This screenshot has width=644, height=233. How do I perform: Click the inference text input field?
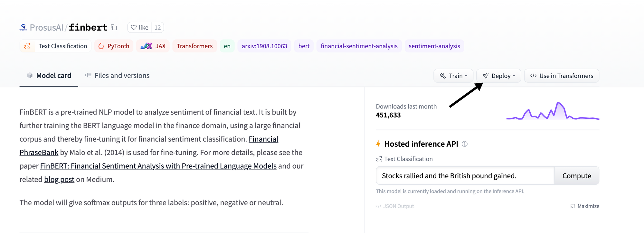pyautogui.click(x=465, y=176)
